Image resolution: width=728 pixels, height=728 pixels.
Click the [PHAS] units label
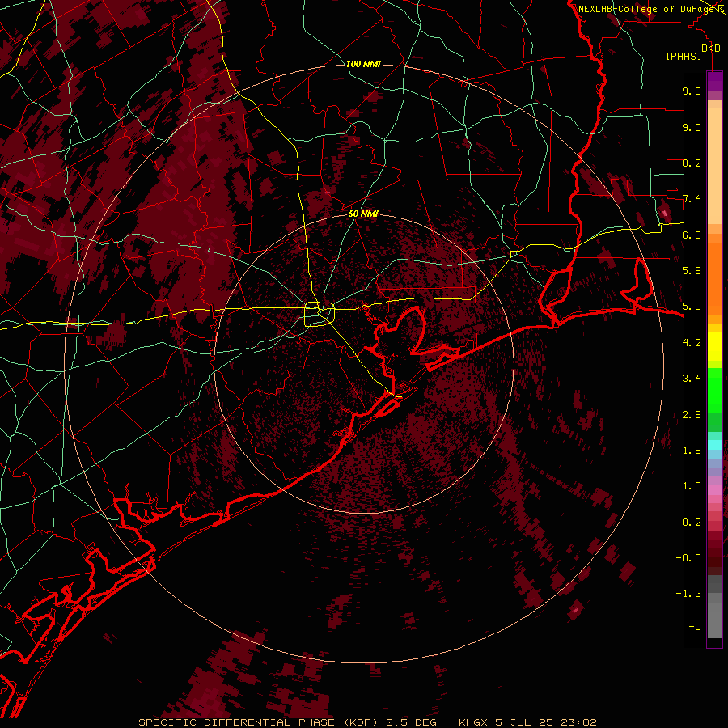click(684, 57)
